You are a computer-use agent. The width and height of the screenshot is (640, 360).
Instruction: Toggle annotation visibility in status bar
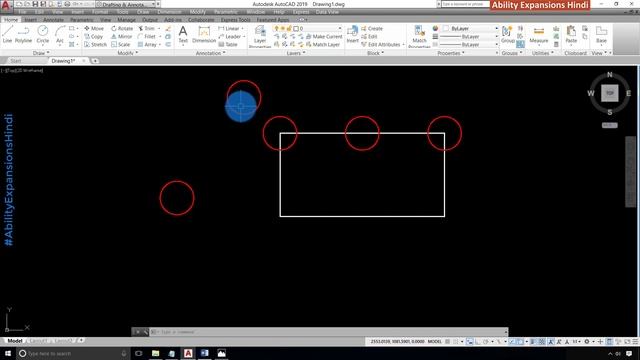pos(551,342)
